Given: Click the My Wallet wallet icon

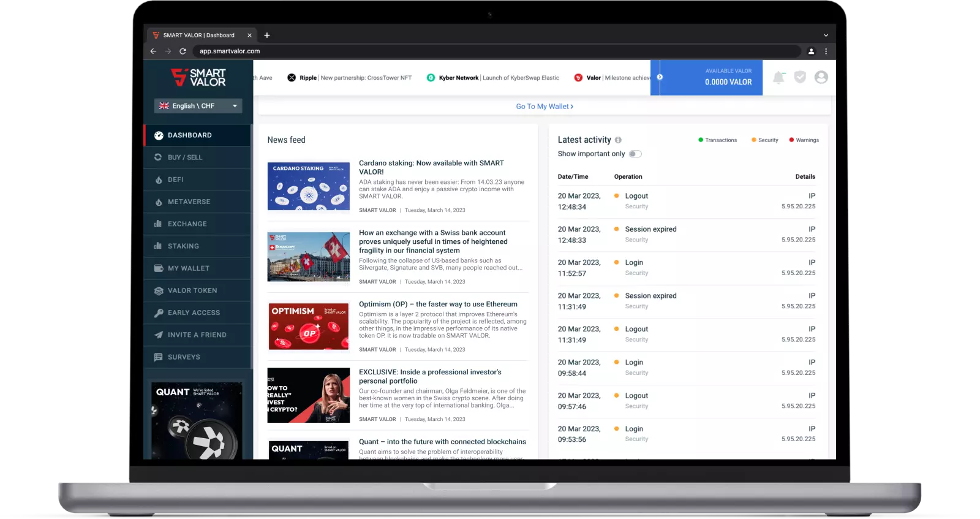Looking at the screenshot, I should point(159,268).
